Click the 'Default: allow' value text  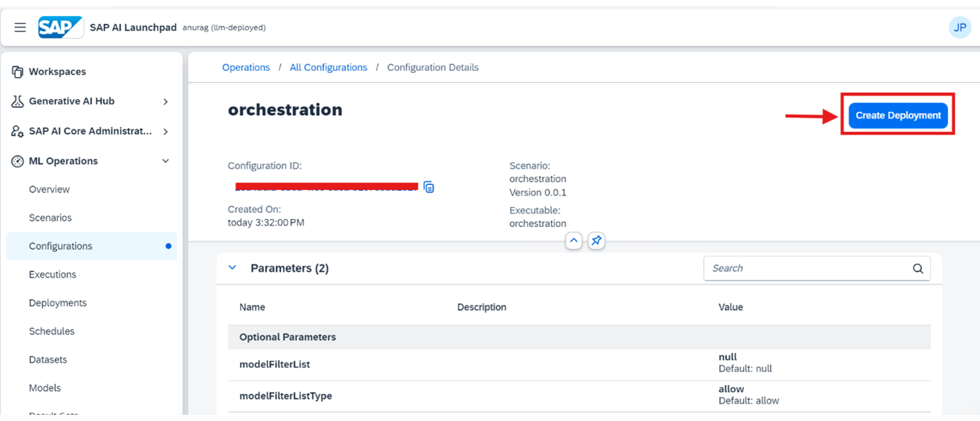click(748, 401)
